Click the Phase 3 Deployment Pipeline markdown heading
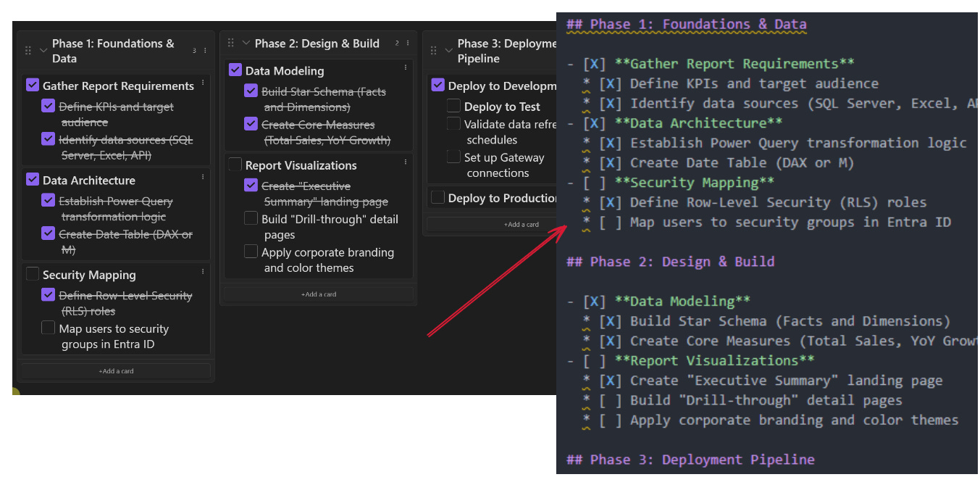The width and height of the screenshot is (980, 477). pyautogui.click(x=690, y=460)
